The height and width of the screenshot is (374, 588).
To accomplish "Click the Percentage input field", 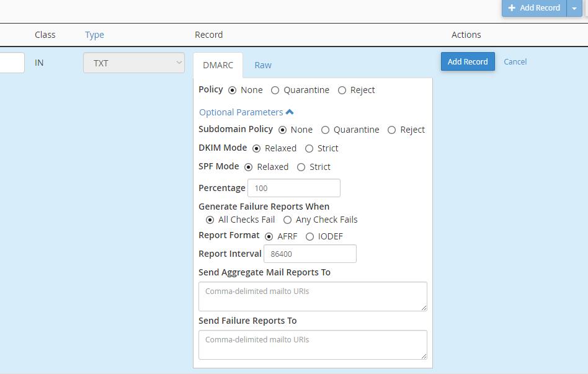I will (294, 188).
